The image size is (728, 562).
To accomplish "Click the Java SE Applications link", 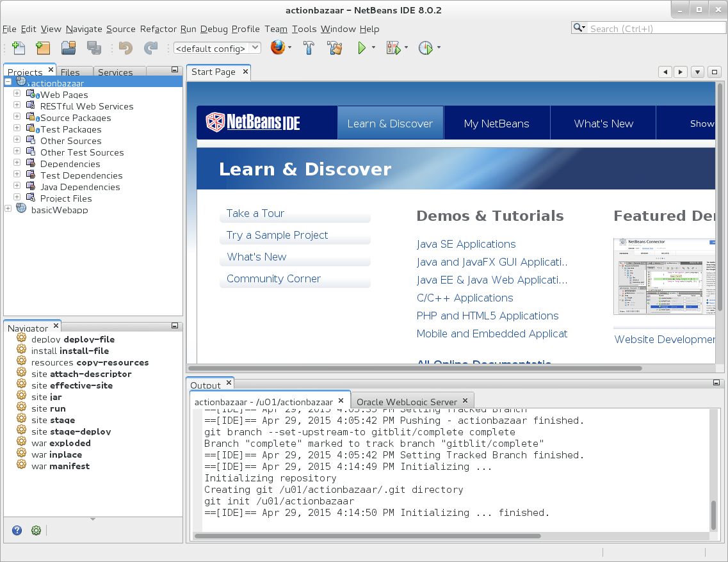I will 465,244.
